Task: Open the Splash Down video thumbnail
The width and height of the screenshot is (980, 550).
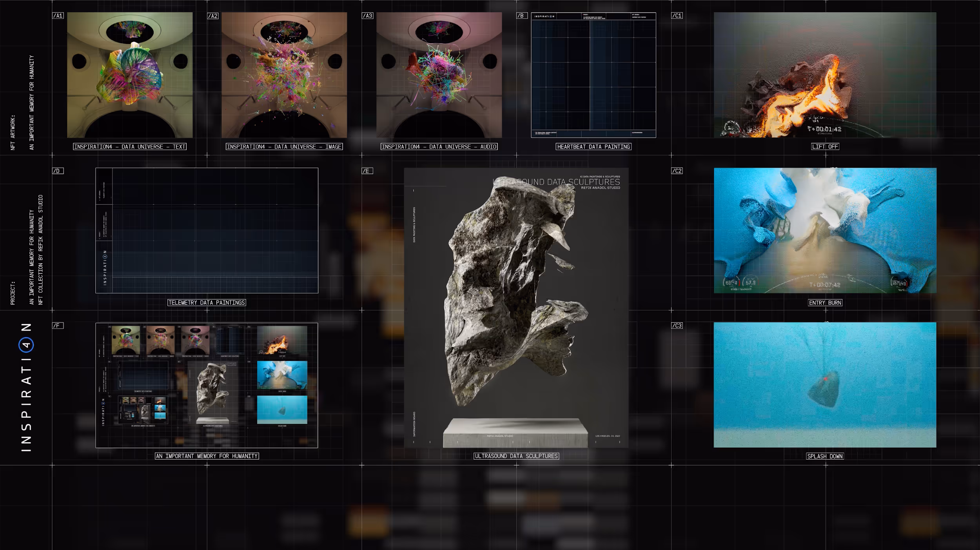Action: click(825, 385)
